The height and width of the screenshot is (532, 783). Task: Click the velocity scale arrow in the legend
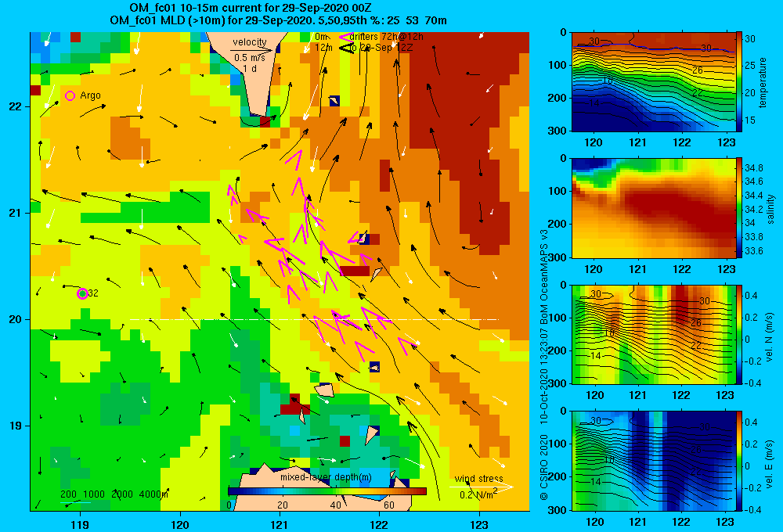(251, 50)
